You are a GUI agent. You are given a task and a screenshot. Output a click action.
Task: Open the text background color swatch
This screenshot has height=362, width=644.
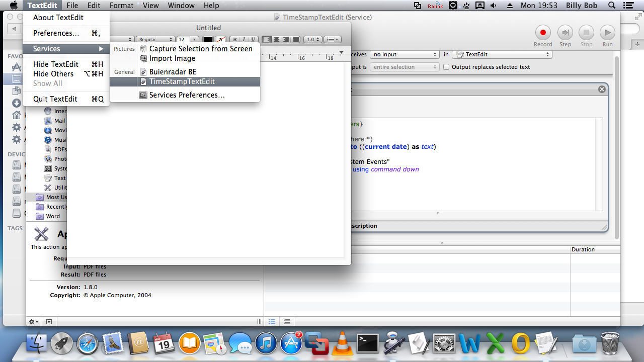click(220, 40)
